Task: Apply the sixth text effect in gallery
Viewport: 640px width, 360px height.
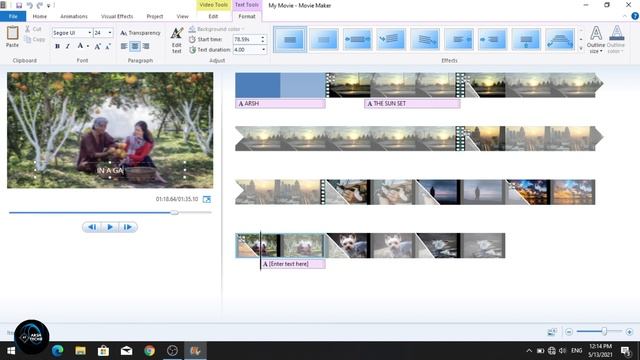Action: pyautogui.click(x=459, y=40)
